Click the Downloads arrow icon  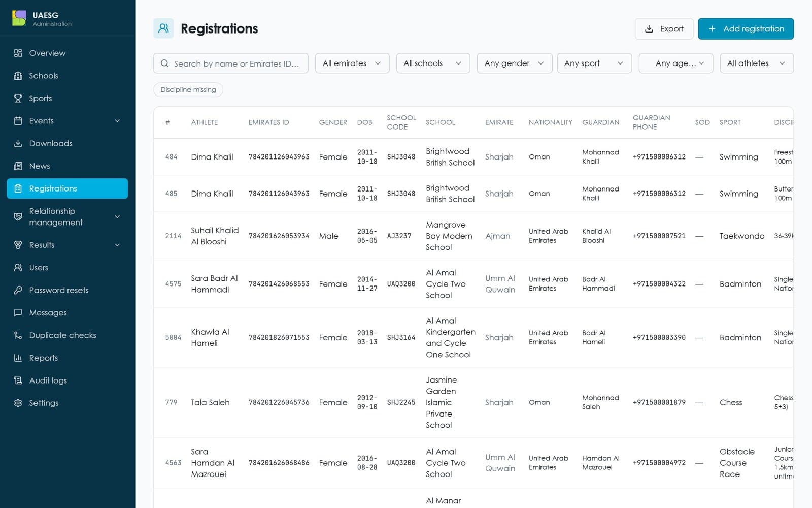click(18, 143)
